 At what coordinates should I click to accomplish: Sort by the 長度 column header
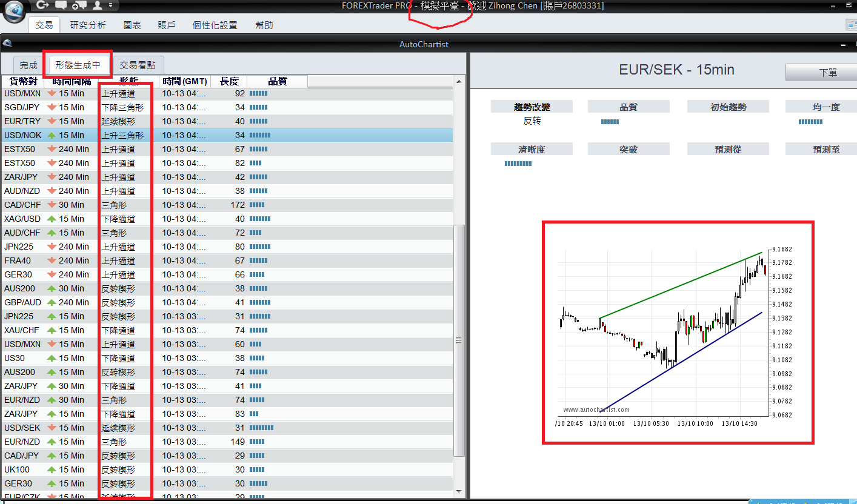pos(229,81)
